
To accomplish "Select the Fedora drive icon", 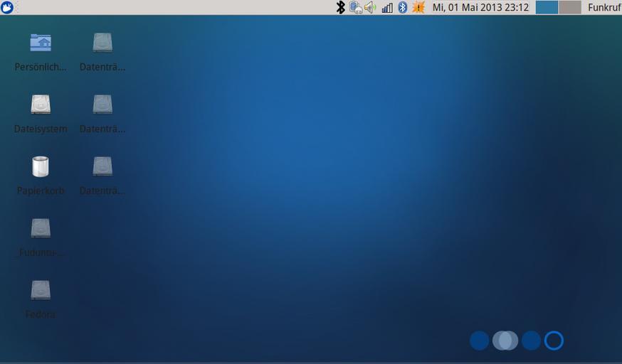I will [41, 291].
